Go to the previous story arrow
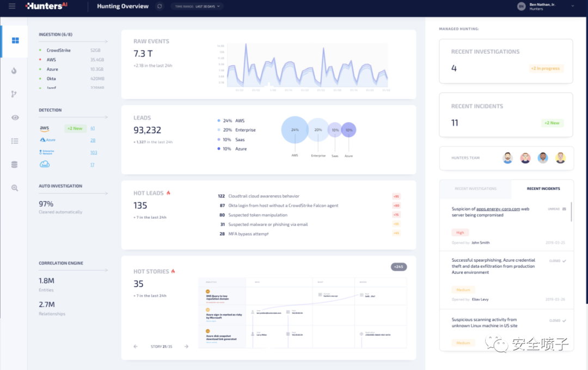588x370 pixels. pos(136,347)
